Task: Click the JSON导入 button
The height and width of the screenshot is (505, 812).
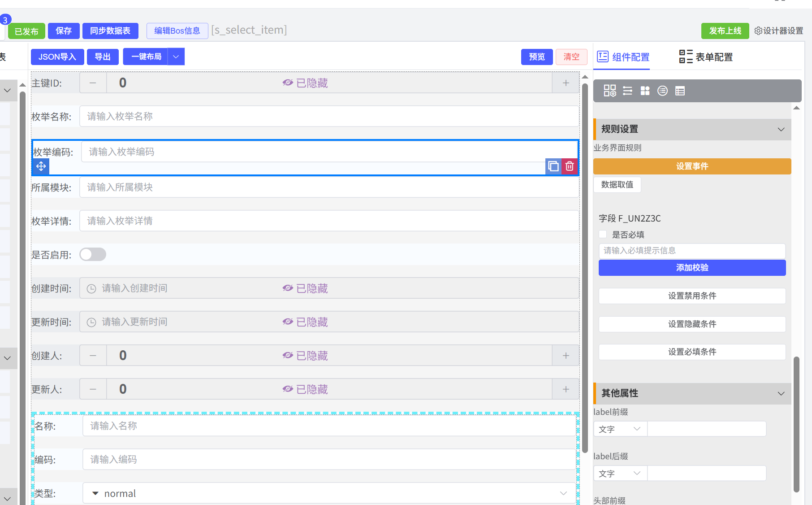Action: click(57, 57)
